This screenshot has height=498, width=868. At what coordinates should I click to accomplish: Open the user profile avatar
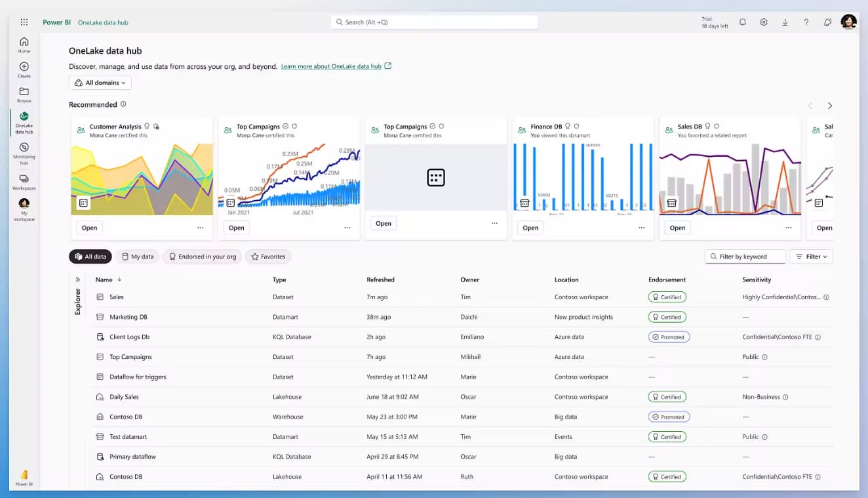point(848,22)
